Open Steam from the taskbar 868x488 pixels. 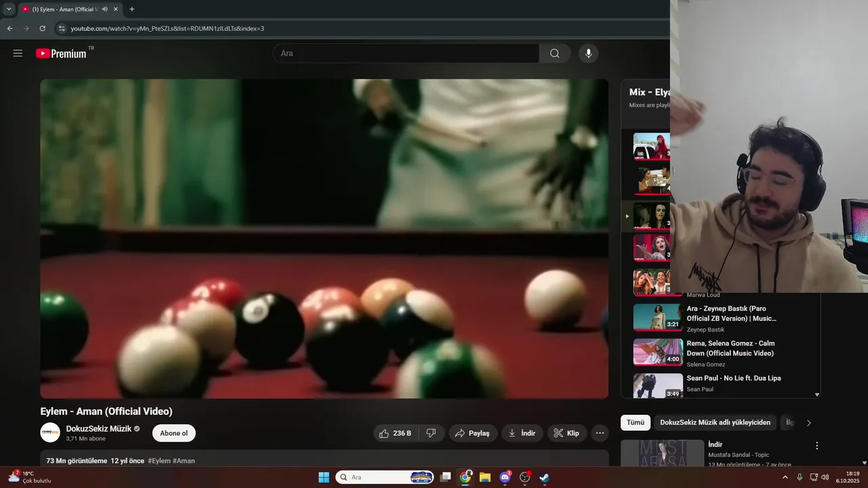click(544, 477)
